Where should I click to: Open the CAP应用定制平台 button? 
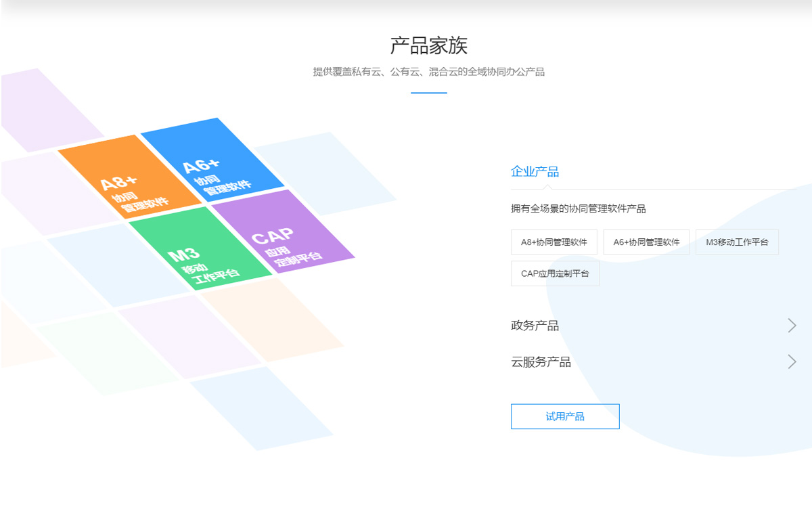click(555, 273)
